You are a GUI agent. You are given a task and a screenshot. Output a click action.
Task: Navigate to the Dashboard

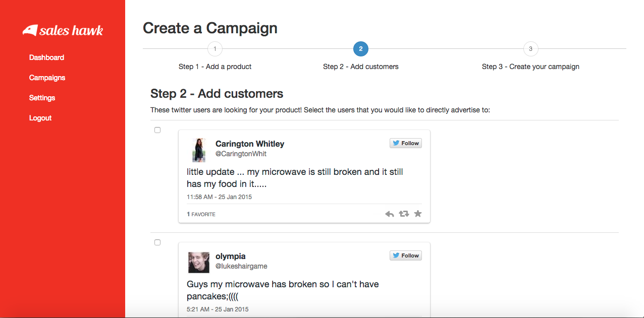pos(46,57)
